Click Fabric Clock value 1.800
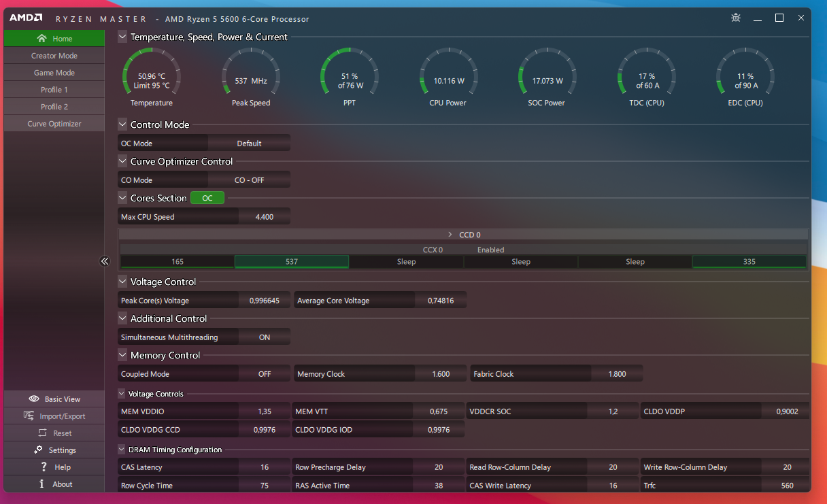The width and height of the screenshot is (827, 504). pyautogui.click(x=617, y=374)
